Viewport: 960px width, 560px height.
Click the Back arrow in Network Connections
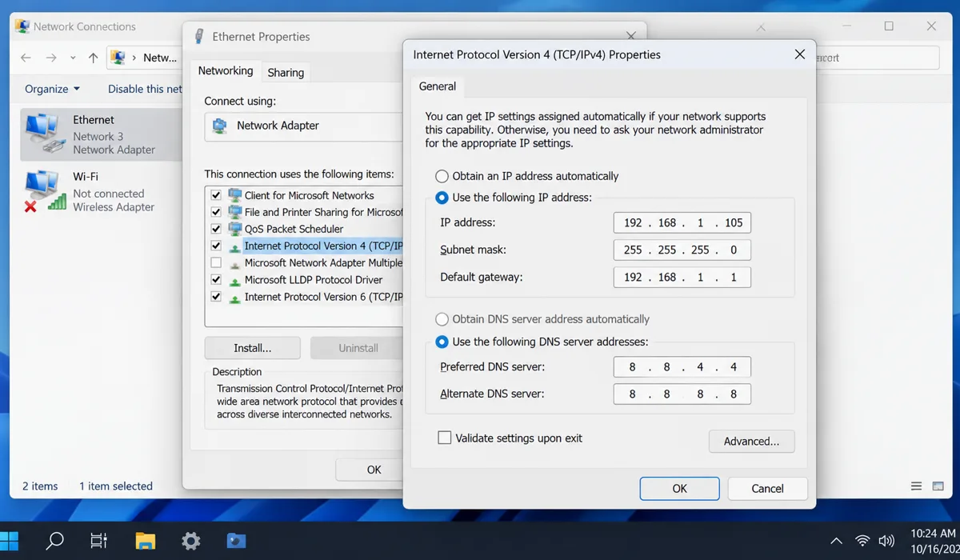pos(26,58)
